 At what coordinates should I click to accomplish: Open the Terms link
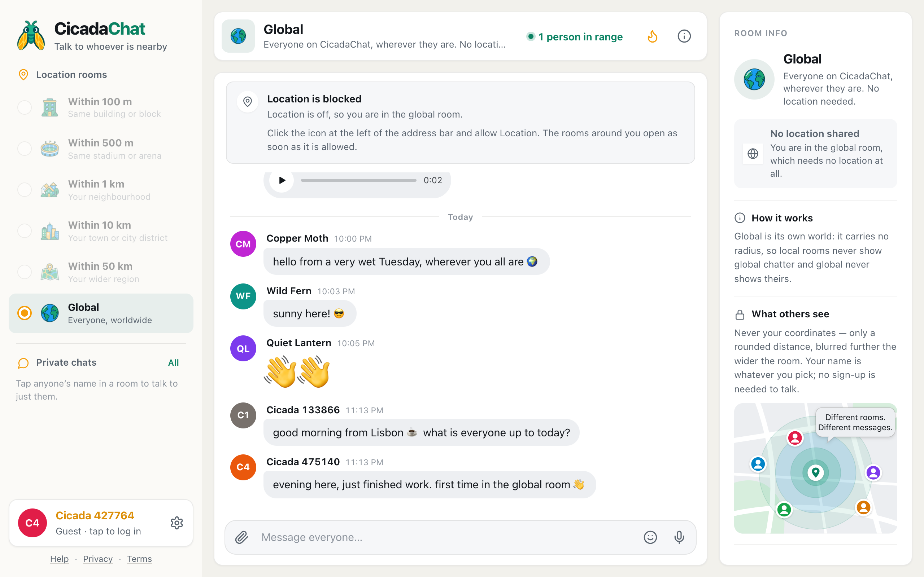139,559
